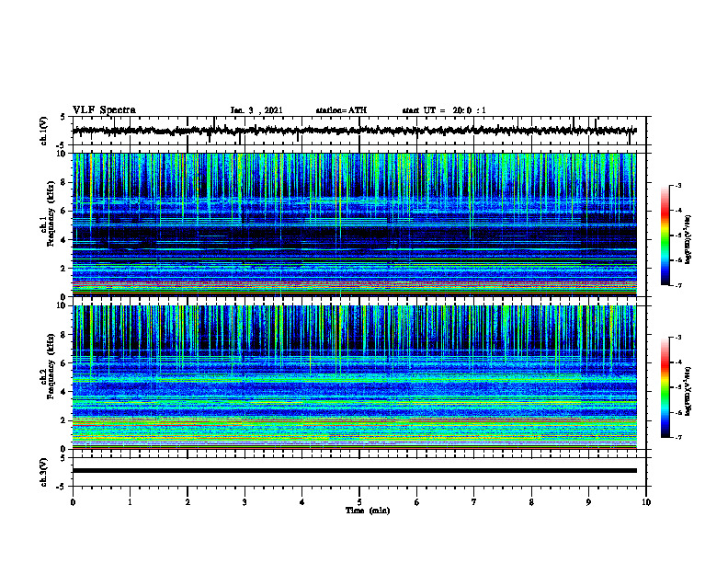Click the ch.1 PSD color scale bar
The height and width of the screenshot is (563, 728).
click(665, 236)
